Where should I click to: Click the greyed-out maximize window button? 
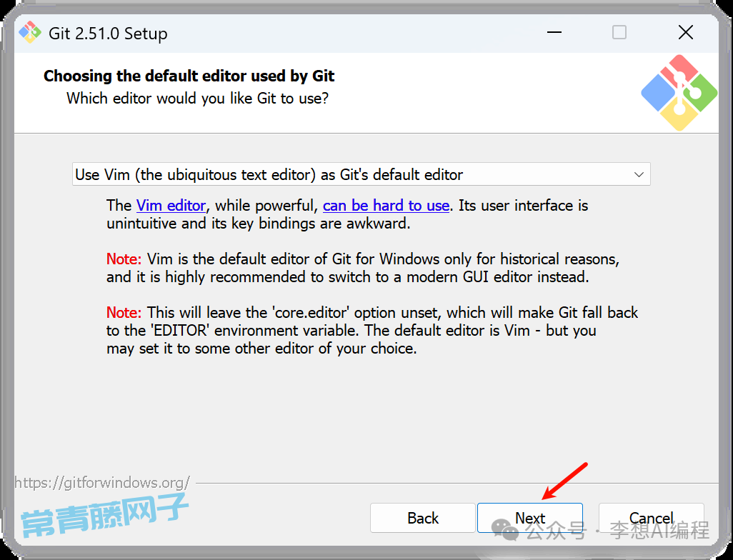pos(619,33)
